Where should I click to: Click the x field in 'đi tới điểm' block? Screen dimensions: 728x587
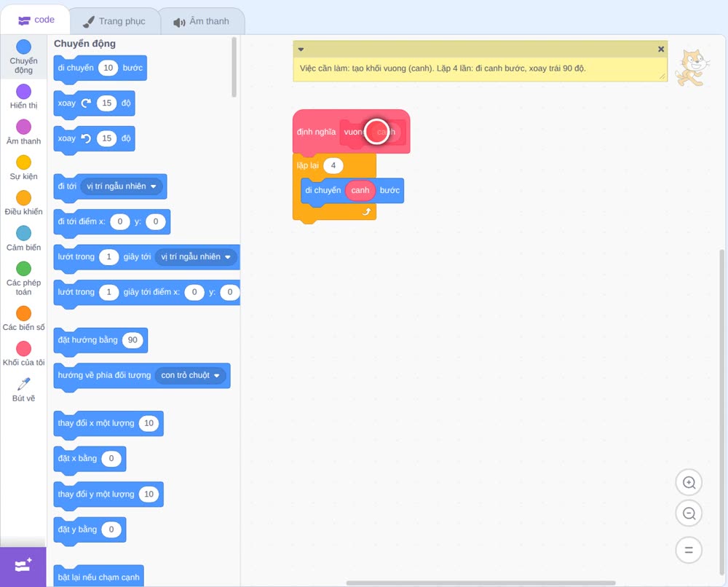[120, 221]
